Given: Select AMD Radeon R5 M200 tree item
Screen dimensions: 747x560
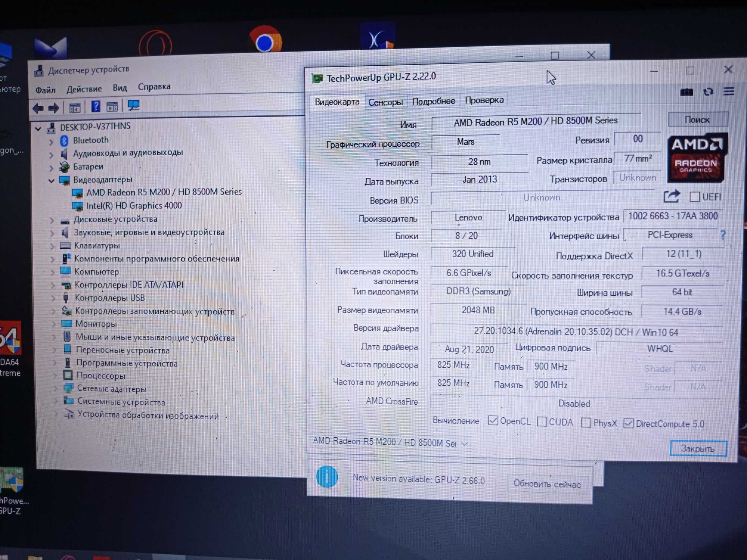Looking at the screenshot, I should [164, 192].
